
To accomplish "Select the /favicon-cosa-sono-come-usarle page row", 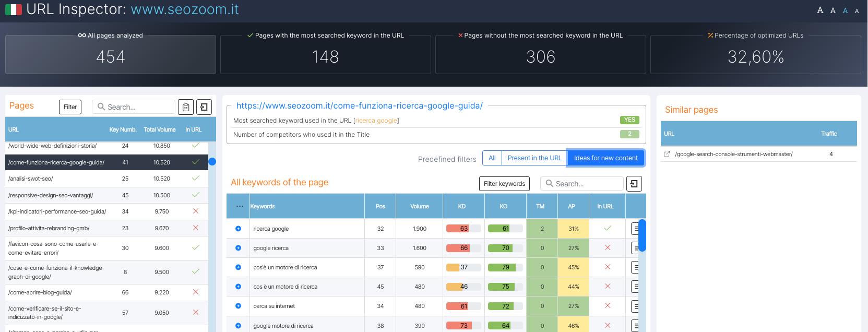I will click(x=107, y=248).
